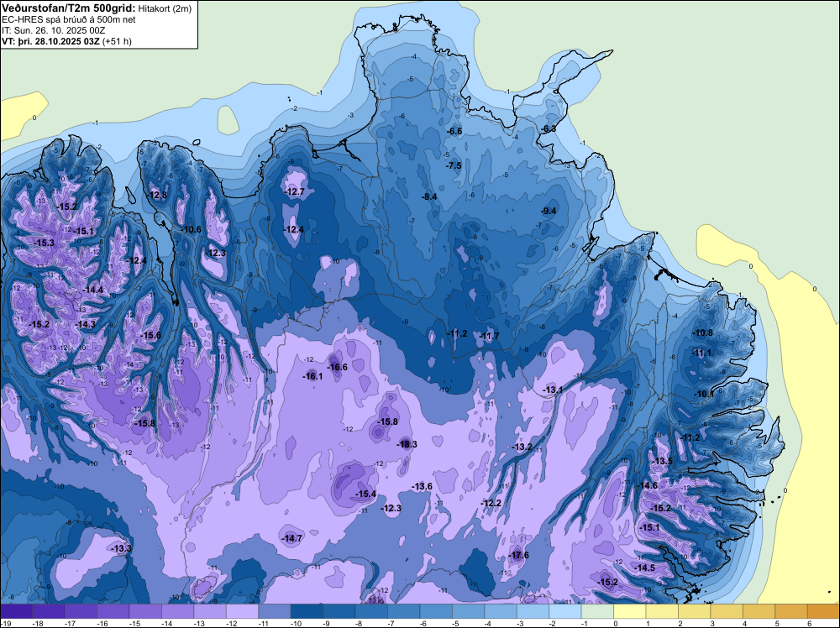Select the -10.6 temperature label

[192, 229]
